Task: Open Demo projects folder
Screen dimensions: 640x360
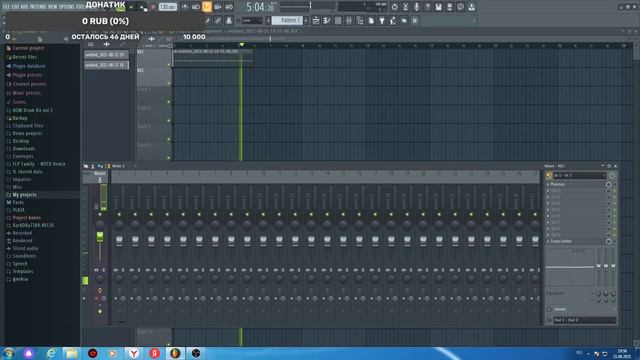Action: point(27,133)
